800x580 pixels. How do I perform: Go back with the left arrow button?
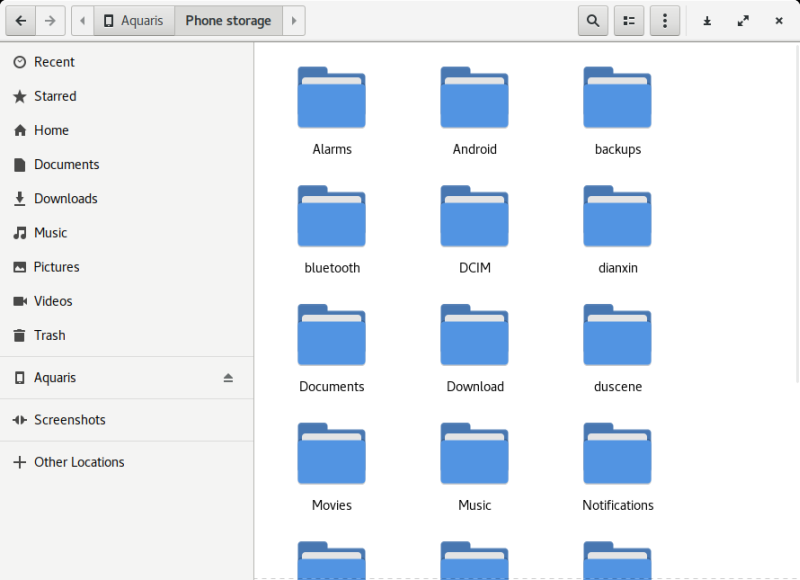[20, 20]
